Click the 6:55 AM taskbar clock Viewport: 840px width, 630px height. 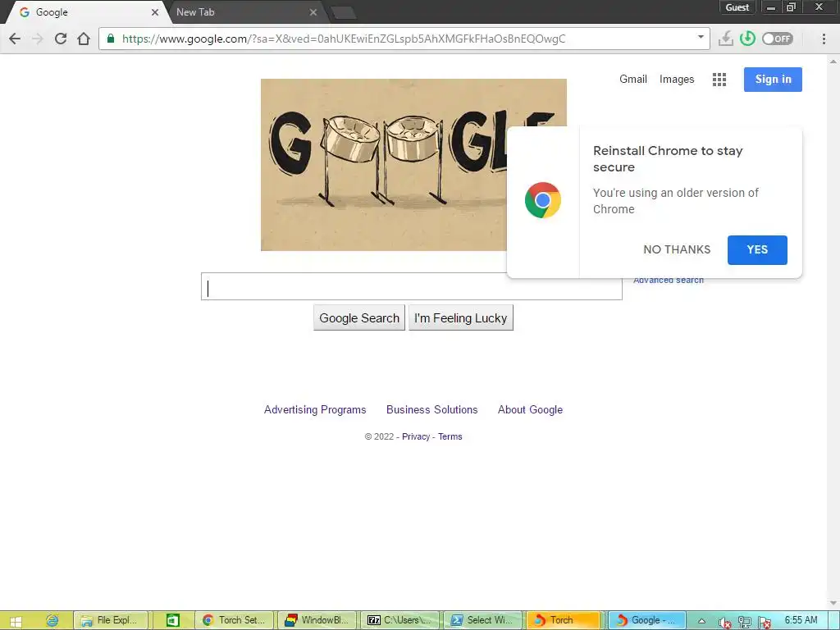(801, 620)
